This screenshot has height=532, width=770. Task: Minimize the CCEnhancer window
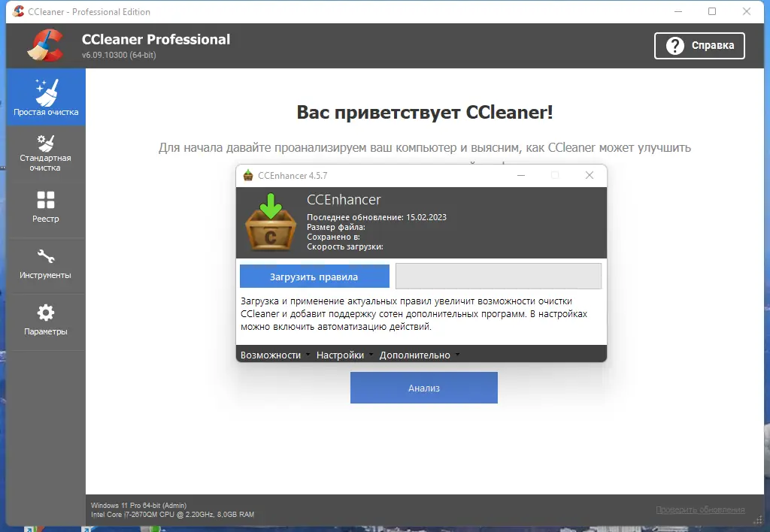pyautogui.click(x=521, y=175)
